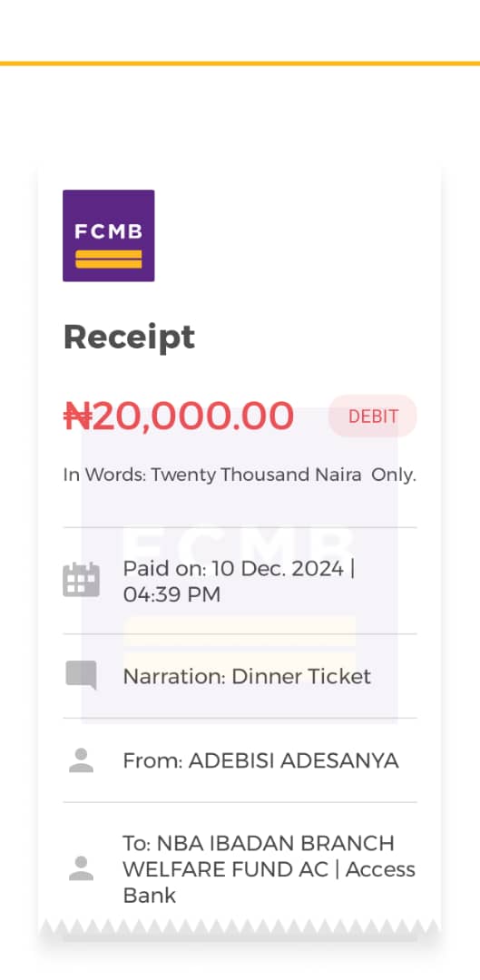Click the faded FCMB watermark text
Image resolution: width=480 pixels, height=980 pixels.
(x=240, y=546)
